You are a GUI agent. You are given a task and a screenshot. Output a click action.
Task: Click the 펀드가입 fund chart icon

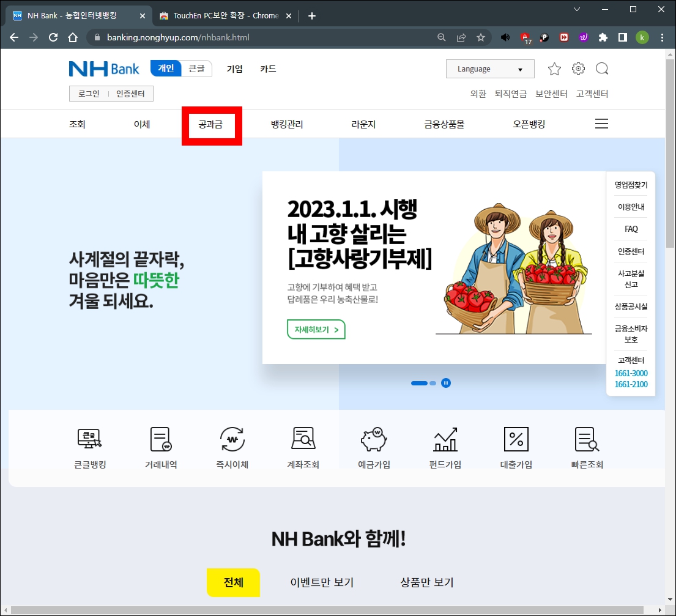click(445, 445)
